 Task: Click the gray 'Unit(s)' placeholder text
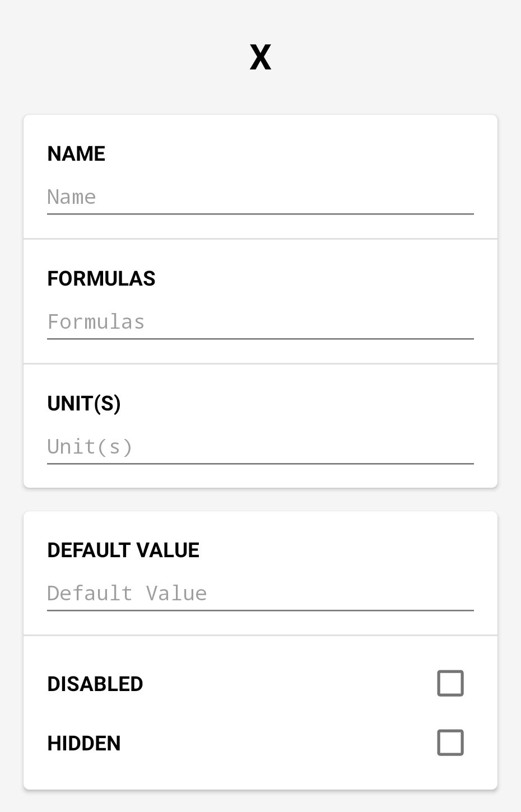[90, 447]
